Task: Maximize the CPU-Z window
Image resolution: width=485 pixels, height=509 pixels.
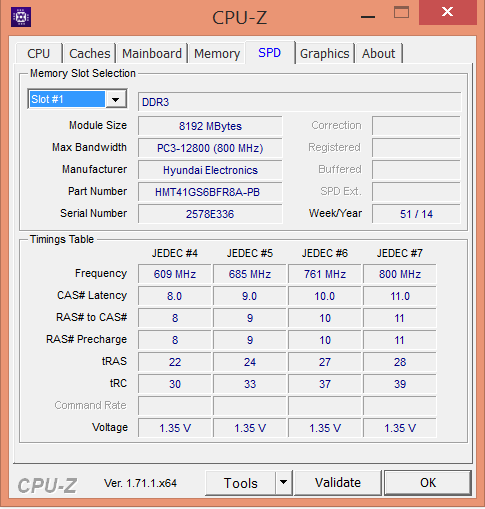Action: (401, 12)
